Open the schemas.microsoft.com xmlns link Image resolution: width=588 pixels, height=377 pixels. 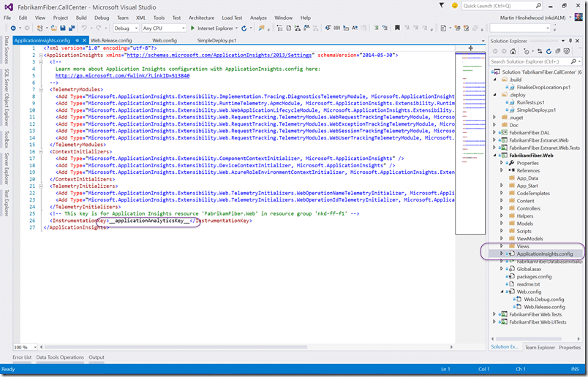coord(219,55)
